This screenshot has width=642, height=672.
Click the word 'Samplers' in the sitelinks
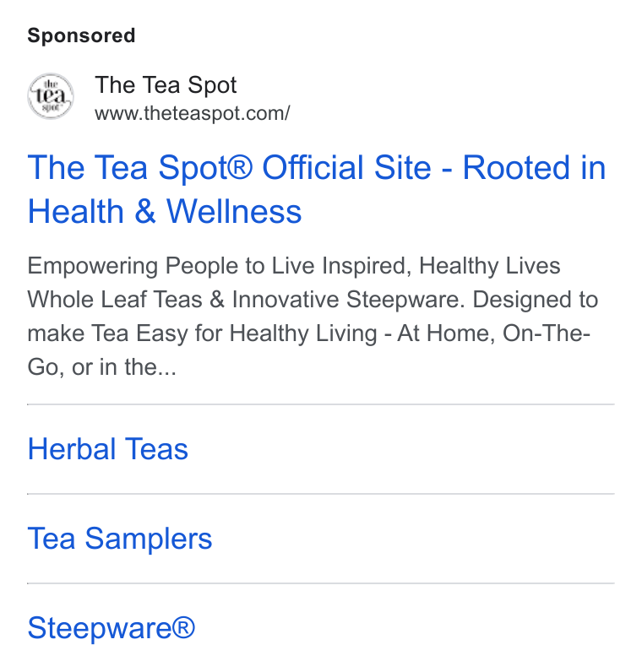[149, 539]
